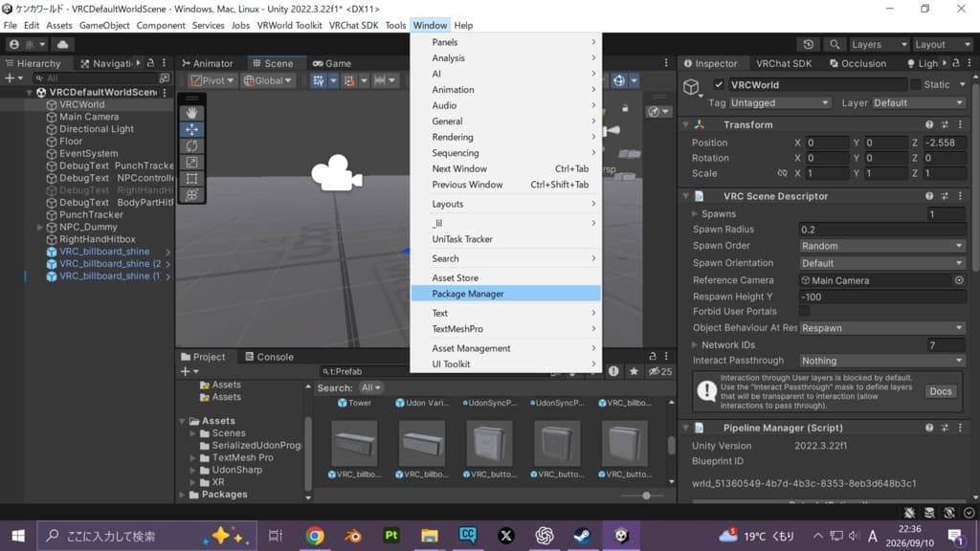This screenshot has width=980, height=551.
Task: Toggle hidden packages visibility count
Action: pos(660,371)
